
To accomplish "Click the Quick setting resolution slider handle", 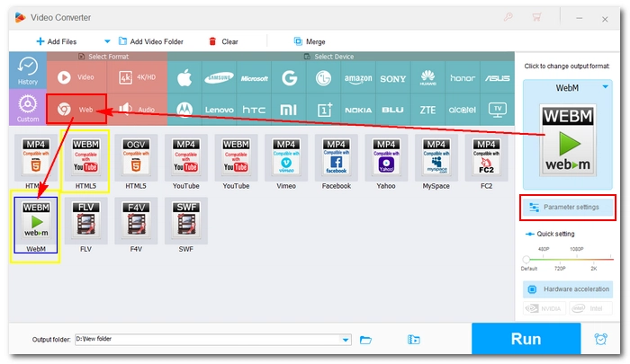I will coord(526,259).
